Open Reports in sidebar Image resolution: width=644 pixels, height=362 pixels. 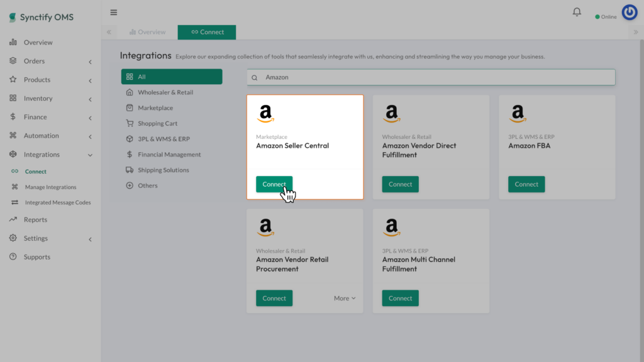[x=35, y=219]
